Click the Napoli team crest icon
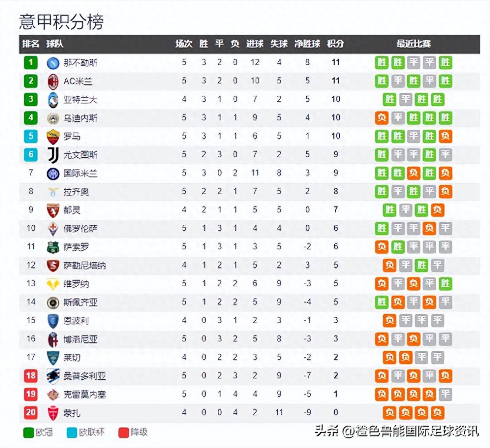 tap(53, 63)
